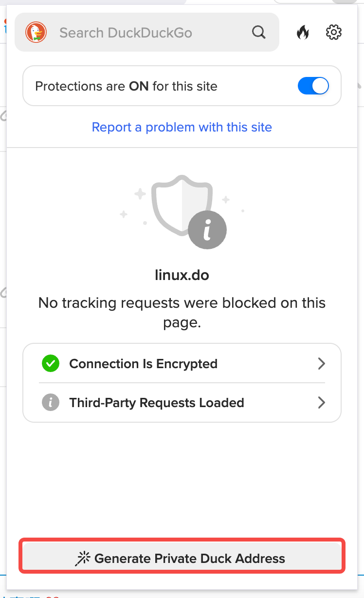Focus the Search DuckDuckGo field
Viewport: 364px width, 598px height.
click(x=147, y=33)
